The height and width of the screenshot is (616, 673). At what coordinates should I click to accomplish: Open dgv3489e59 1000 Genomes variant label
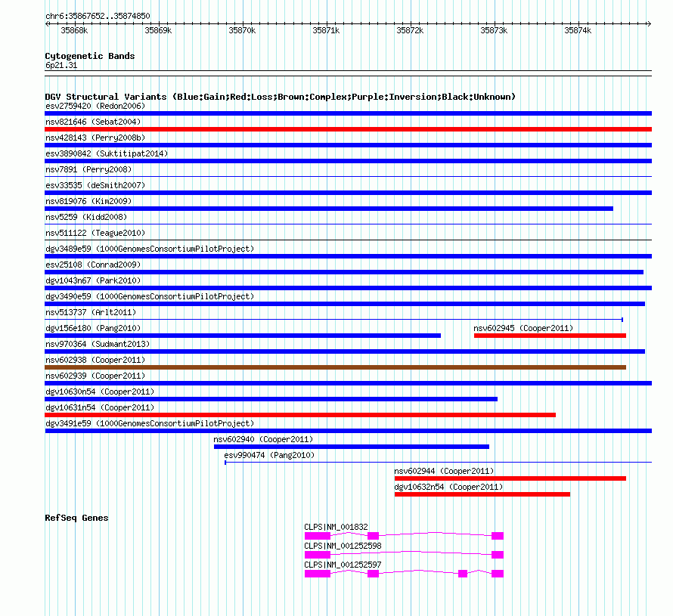pyautogui.click(x=150, y=249)
